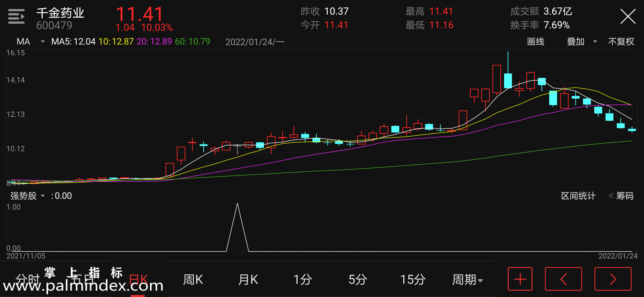
Task: Open the 强势股 sub-indicator dropdown
Action: click(28, 196)
